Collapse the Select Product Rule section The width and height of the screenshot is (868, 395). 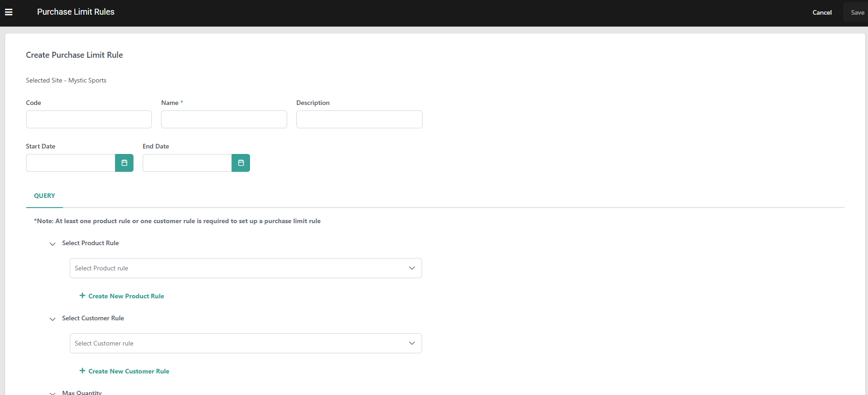tap(52, 244)
